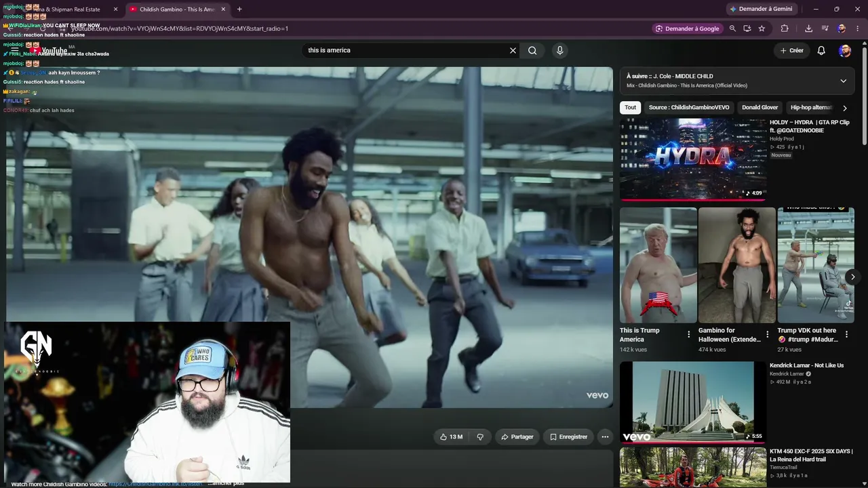Click the Créer button

[791, 50]
